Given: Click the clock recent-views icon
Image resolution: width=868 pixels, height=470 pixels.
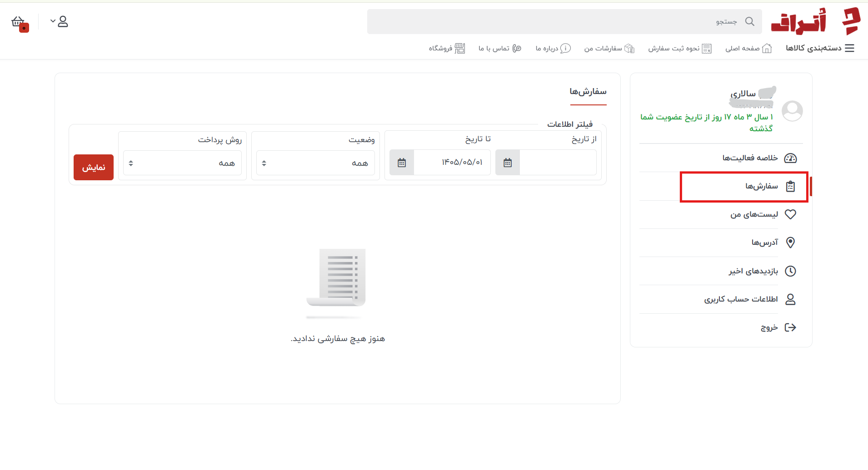Looking at the screenshot, I should click(x=791, y=271).
